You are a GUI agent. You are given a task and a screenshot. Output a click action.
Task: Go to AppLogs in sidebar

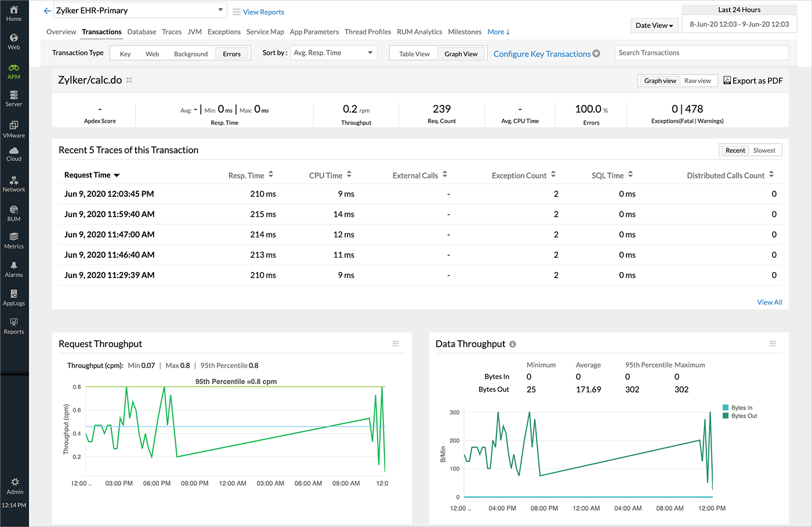click(x=14, y=297)
